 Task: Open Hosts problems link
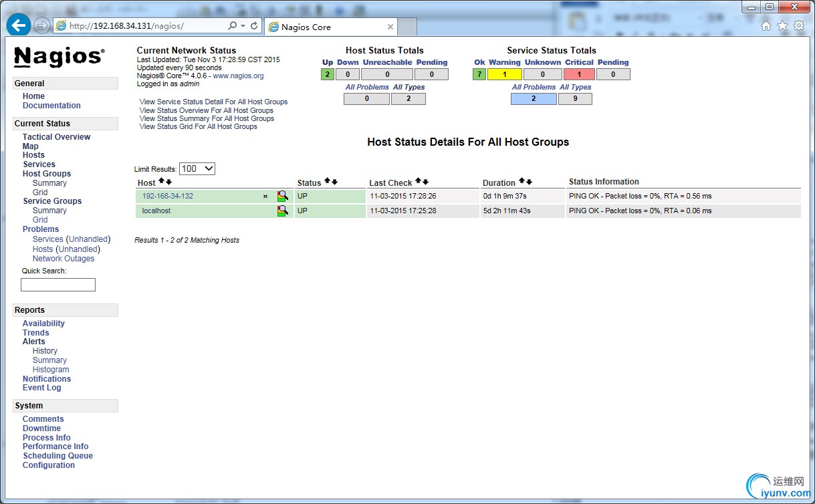(x=43, y=249)
